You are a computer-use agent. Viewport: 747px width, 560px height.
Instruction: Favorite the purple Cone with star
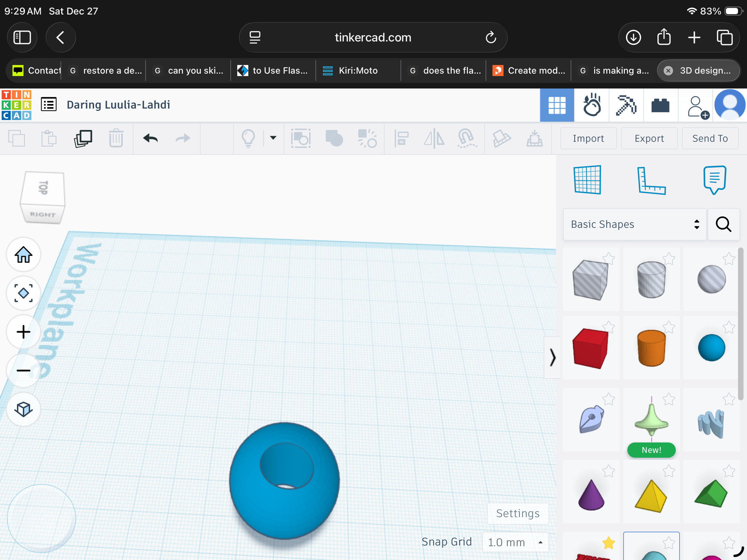pos(609,471)
